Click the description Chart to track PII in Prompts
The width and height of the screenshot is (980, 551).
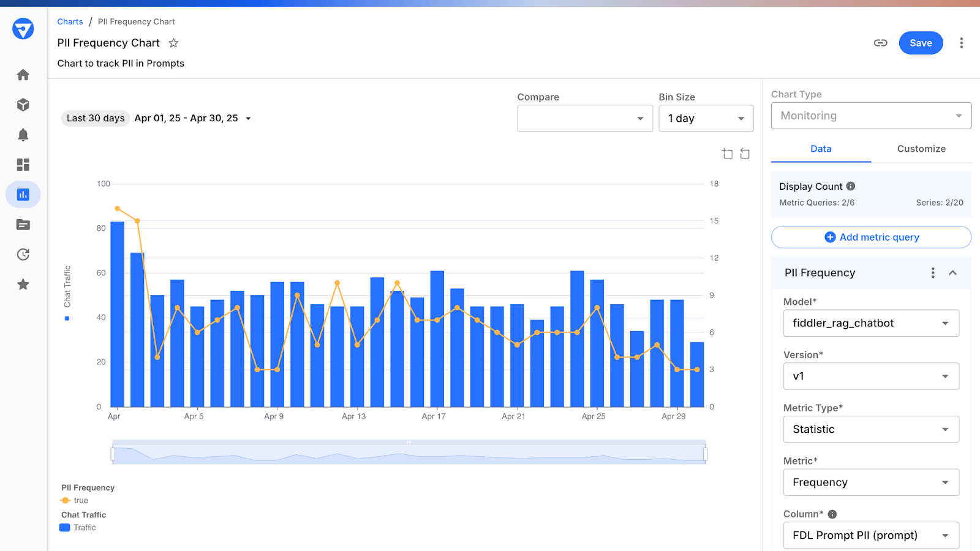tap(121, 63)
